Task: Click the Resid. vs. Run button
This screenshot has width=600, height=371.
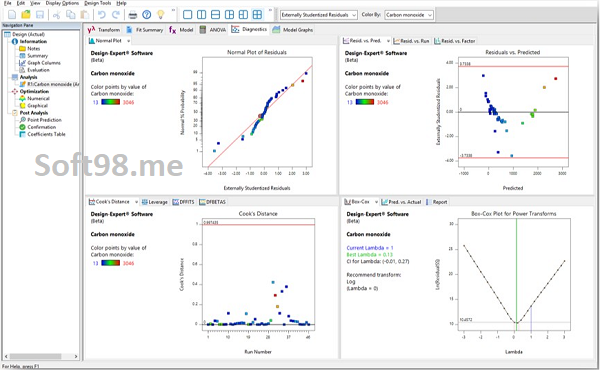Action: pyautogui.click(x=412, y=41)
